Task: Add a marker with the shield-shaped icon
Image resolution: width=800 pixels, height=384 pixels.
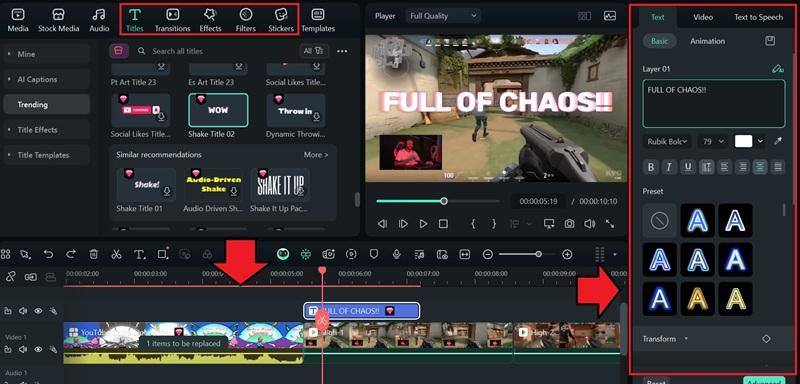Action: pyautogui.click(x=374, y=254)
